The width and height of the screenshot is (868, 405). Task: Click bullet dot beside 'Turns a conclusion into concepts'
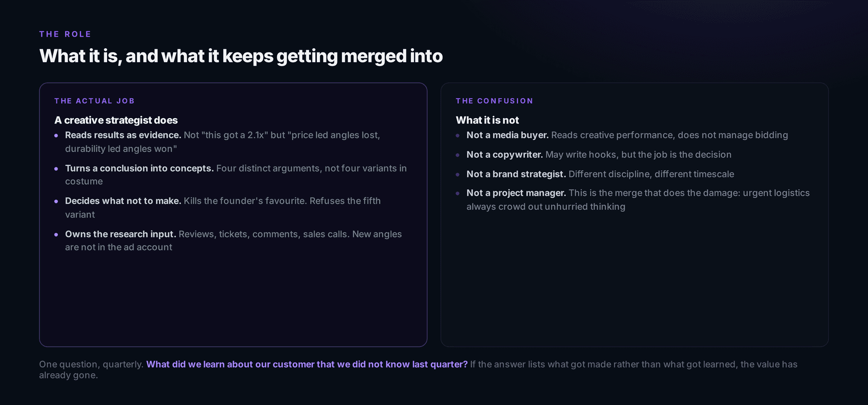[56, 169]
